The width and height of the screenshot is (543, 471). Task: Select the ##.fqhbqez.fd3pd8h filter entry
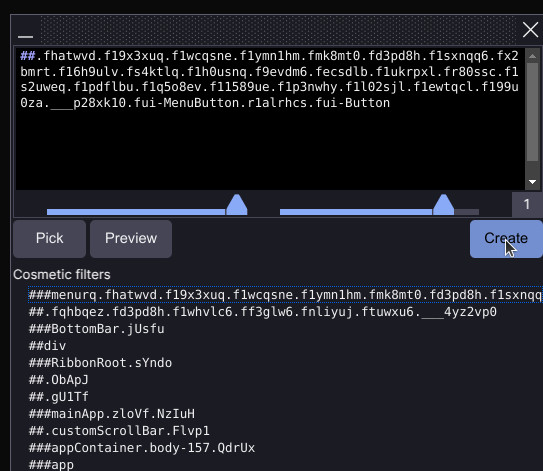tap(262, 312)
